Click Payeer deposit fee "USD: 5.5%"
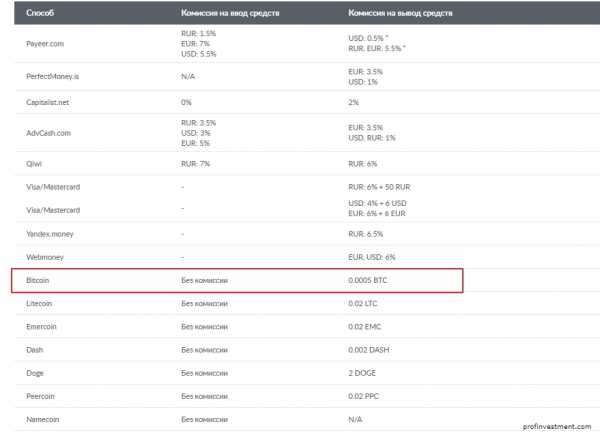 click(x=198, y=54)
